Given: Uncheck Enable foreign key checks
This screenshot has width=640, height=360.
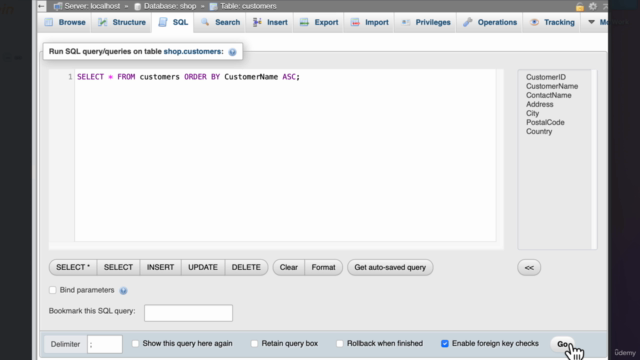Looking at the screenshot, I should [445, 344].
